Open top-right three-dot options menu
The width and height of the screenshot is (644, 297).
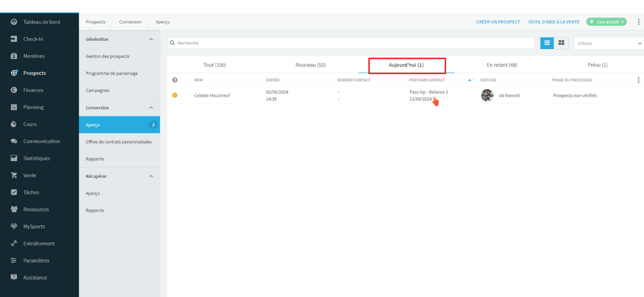tap(639, 22)
